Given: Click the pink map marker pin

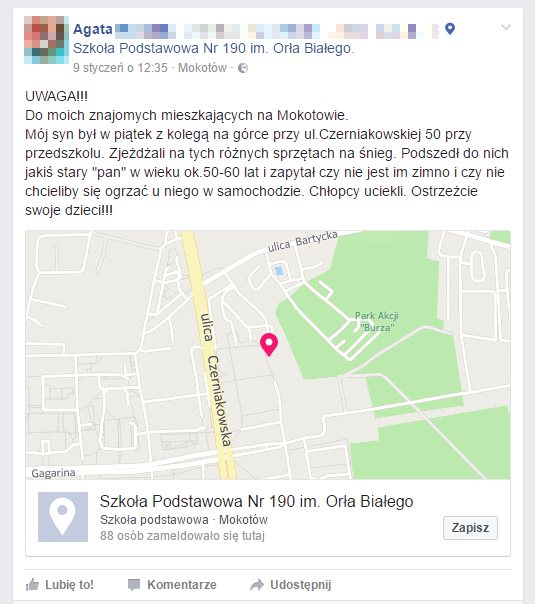Looking at the screenshot, I should (x=269, y=344).
